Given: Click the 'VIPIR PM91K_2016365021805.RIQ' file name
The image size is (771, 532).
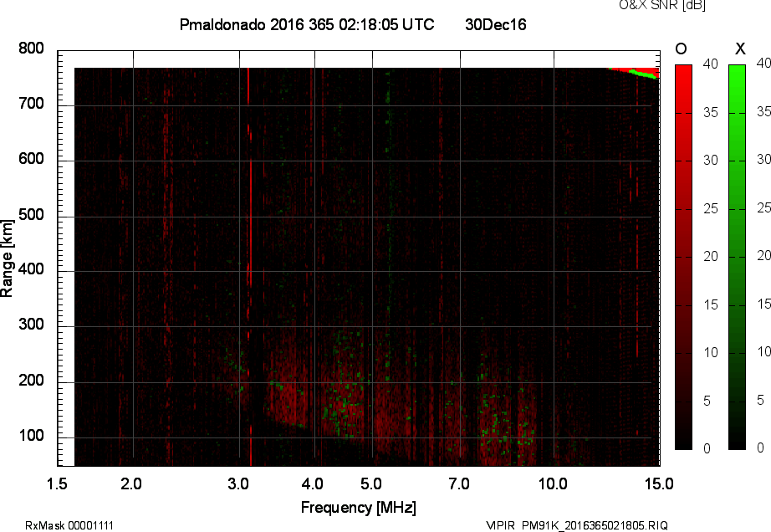Looking at the screenshot, I should pyautogui.click(x=577, y=525).
